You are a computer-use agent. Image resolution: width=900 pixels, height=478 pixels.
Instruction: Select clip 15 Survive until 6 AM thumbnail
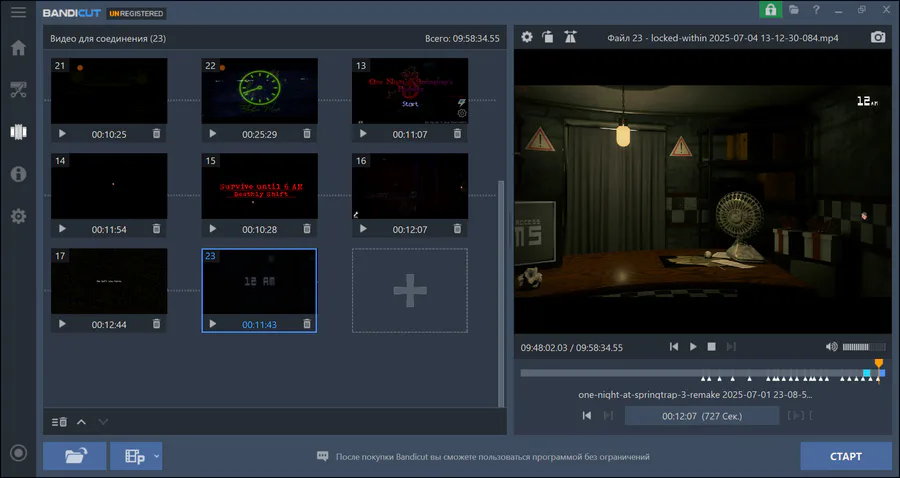click(x=259, y=186)
